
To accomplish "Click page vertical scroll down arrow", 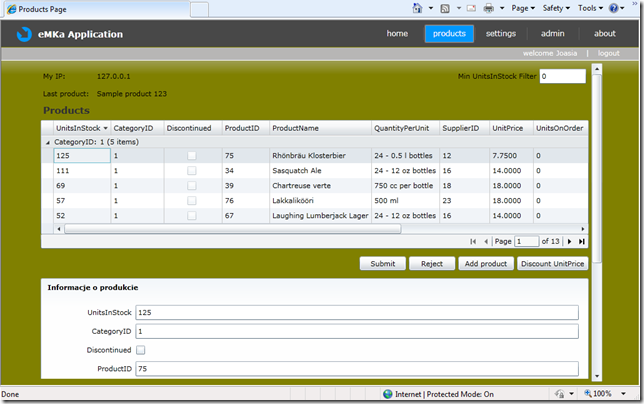I will 597,376.
